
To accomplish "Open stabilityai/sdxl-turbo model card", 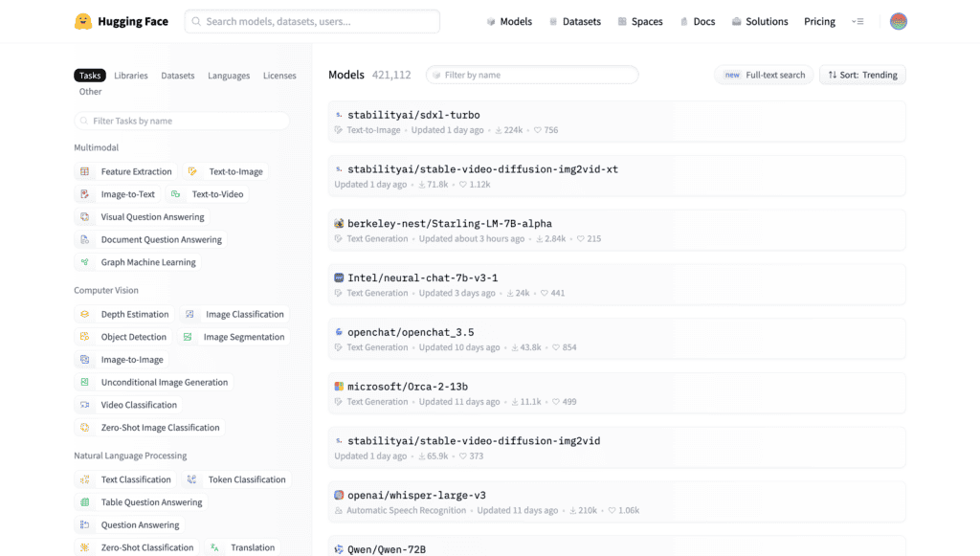I will 617,122.
